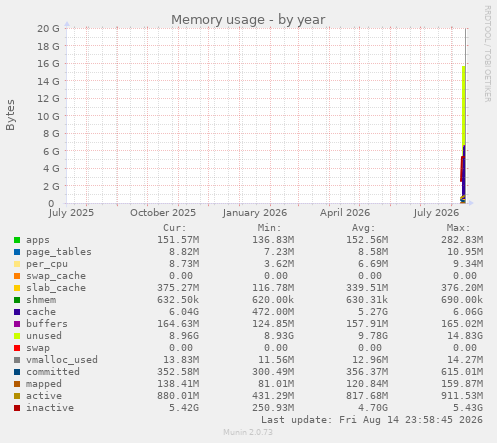The width and height of the screenshot is (497, 443).
Task: Select the 'inactive' legend label
Action: (x=50, y=408)
